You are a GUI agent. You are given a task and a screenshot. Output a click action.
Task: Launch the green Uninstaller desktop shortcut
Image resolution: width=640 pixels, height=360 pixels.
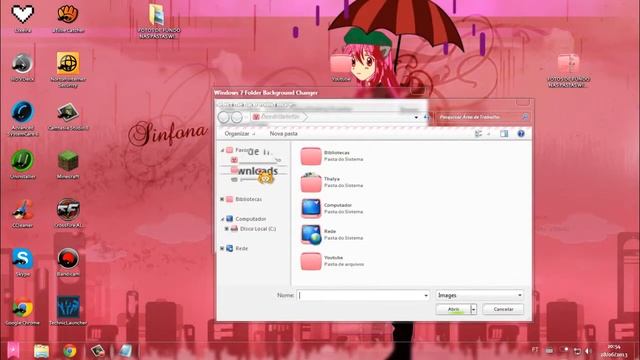tap(22, 164)
